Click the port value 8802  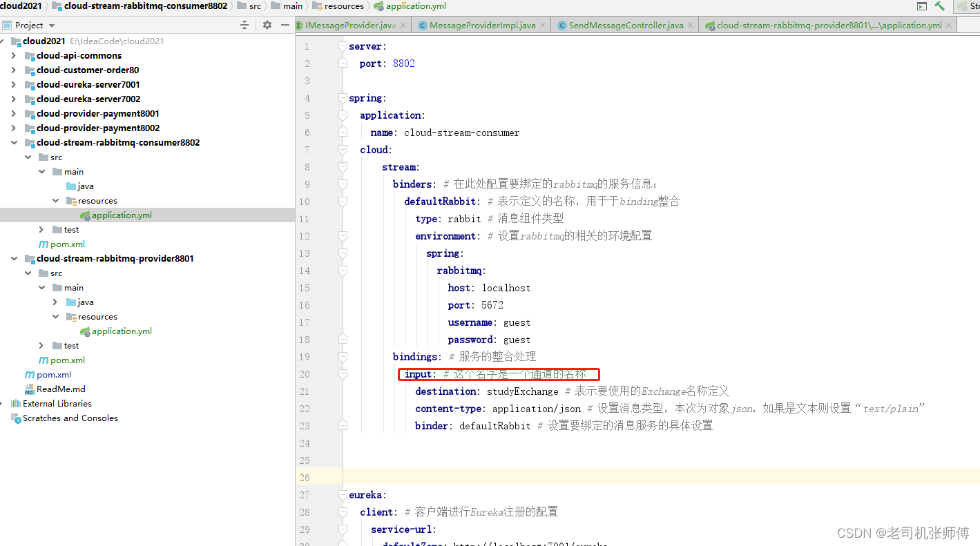coord(404,64)
